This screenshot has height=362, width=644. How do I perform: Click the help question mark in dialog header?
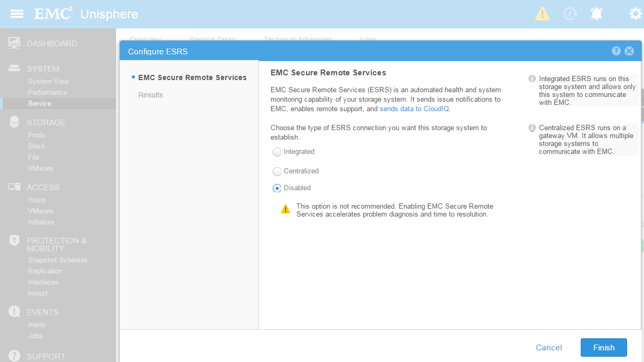pos(616,51)
